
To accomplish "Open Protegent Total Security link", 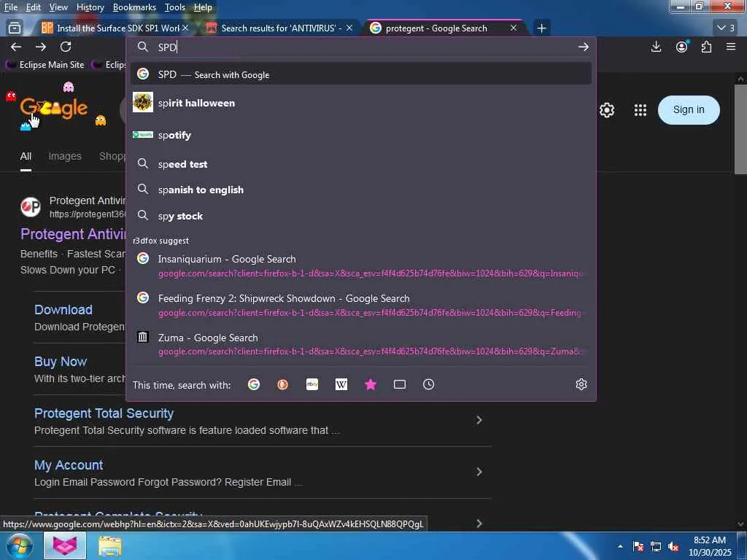I will (104, 413).
